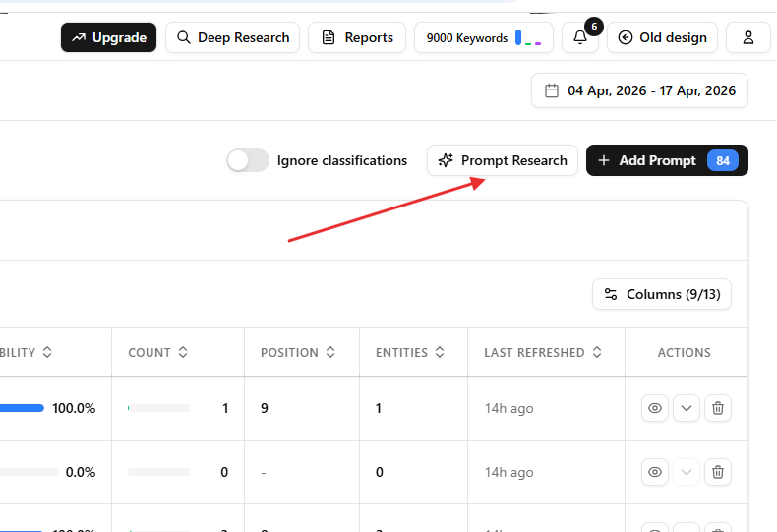This screenshot has height=532, width=777.
Task: Open the date range picker
Action: pyautogui.click(x=639, y=90)
